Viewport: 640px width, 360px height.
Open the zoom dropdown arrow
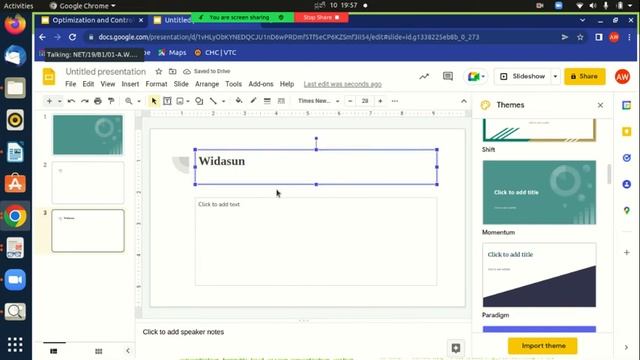(x=139, y=101)
